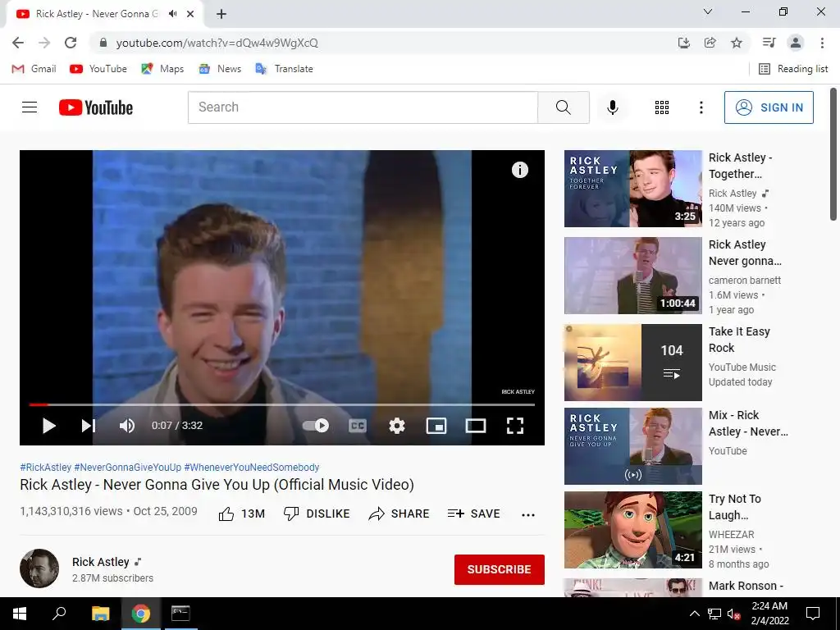Search with your voice microphone
The image size is (840, 630).
click(x=613, y=107)
